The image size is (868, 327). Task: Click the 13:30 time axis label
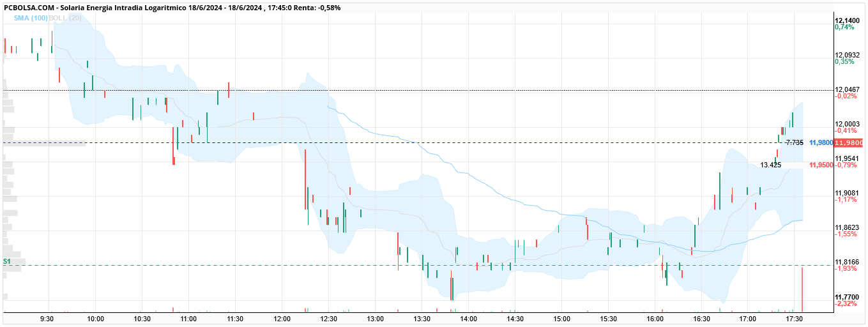click(x=422, y=318)
